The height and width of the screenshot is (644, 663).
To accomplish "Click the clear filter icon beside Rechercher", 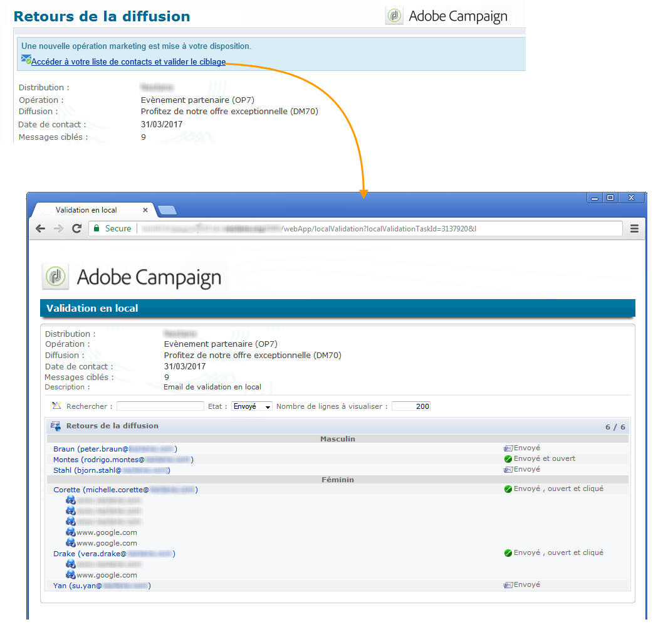I will pyautogui.click(x=56, y=406).
